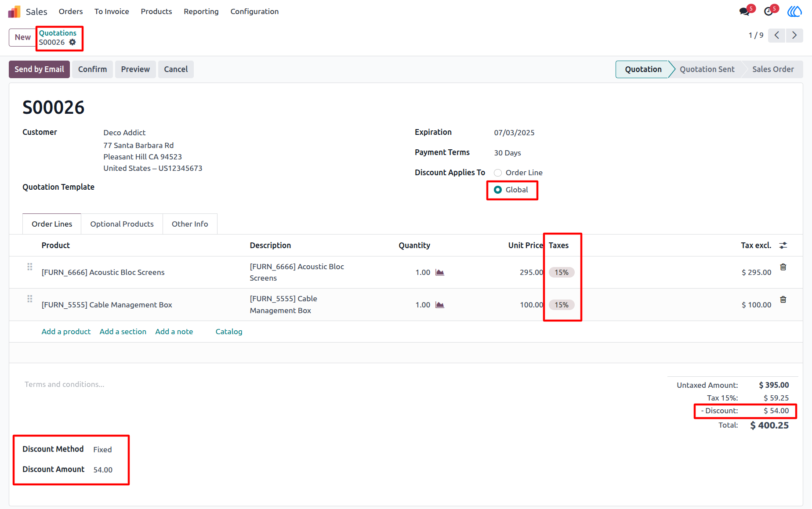
Task: Go back to Quotations breadcrumb
Action: click(58, 33)
